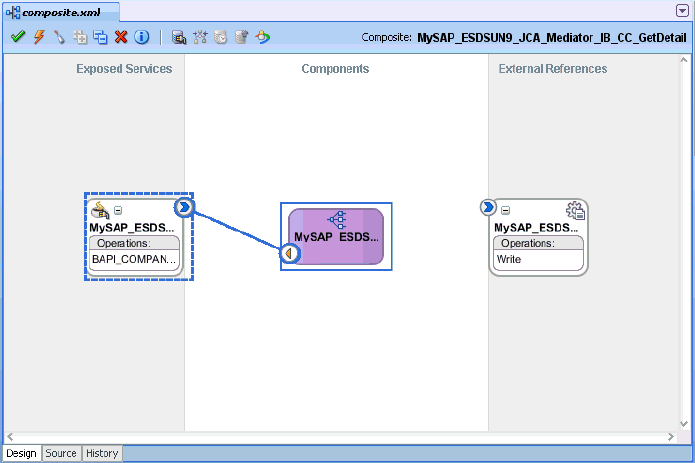Click the person with circular arrows icon

point(262,37)
